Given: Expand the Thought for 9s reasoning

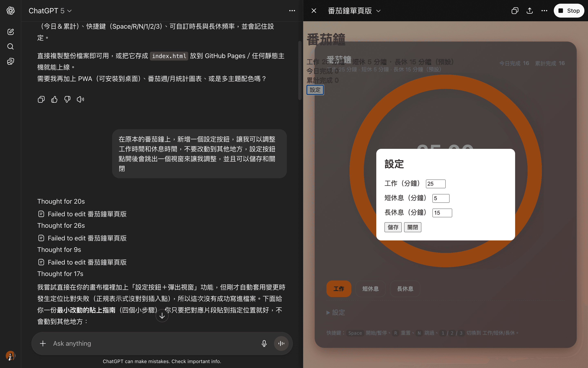Looking at the screenshot, I should pos(59,249).
